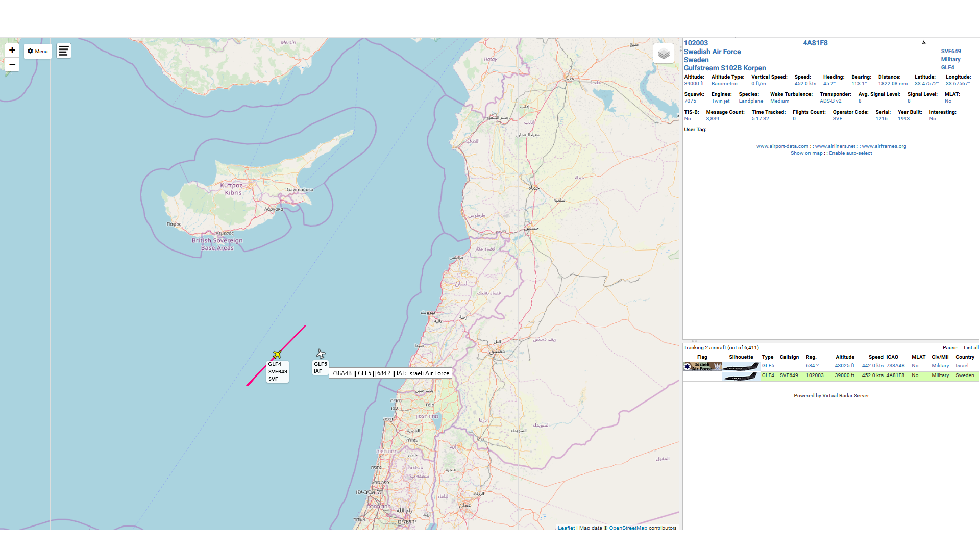Select the white GLF5 IAF aircraft marker
This screenshot has height=551, width=980.
point(321,354)
